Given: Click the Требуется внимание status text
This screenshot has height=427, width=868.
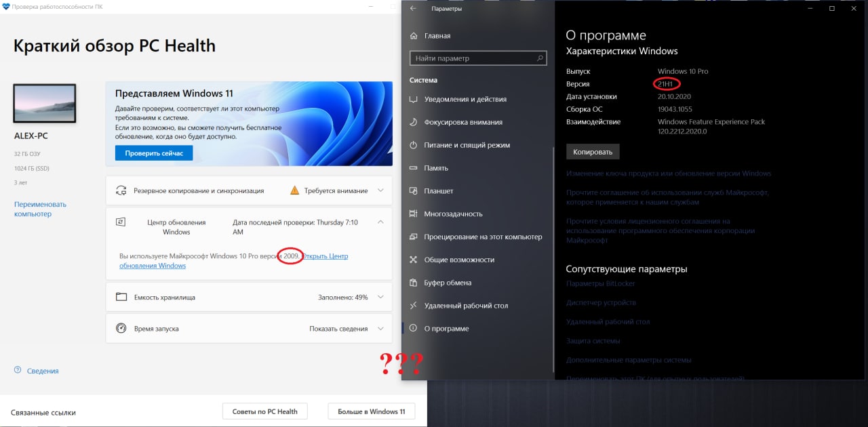Looking at the screenshot, I should (x=336, y=190).
